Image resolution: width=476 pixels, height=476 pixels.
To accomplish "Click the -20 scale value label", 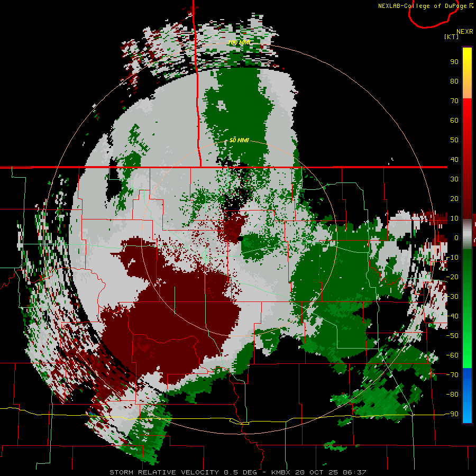I will 452,277.
